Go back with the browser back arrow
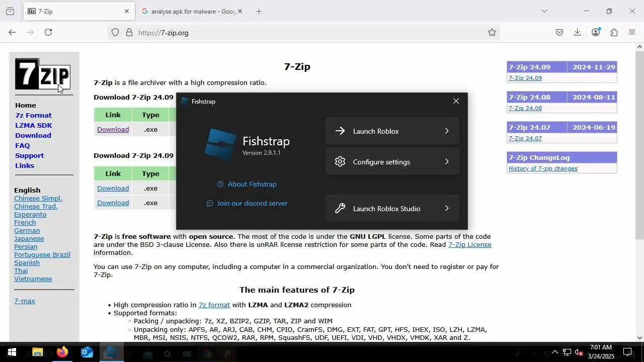This screenshot has height=362, width=644. [12, 32]
